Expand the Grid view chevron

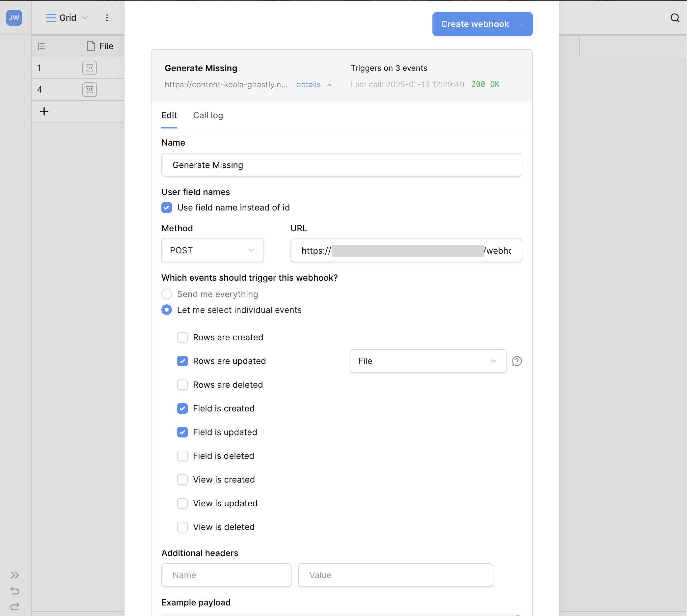pos(85,18)
